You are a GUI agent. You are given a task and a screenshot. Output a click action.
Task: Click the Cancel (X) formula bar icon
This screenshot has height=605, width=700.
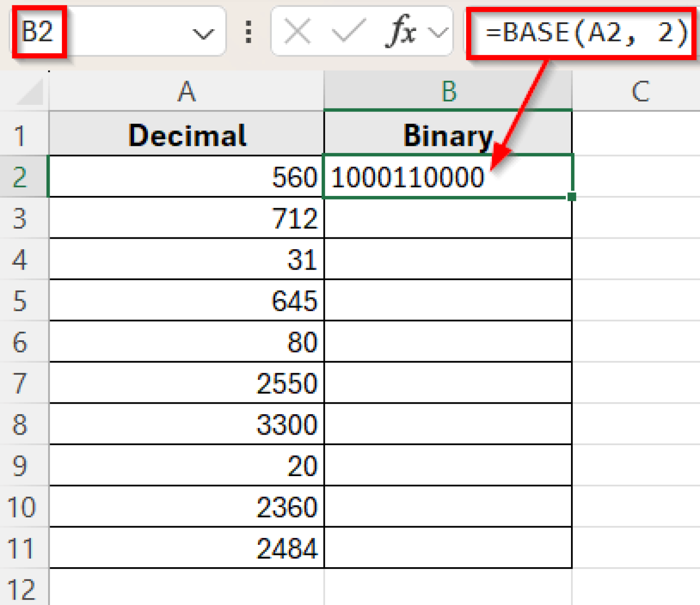point(297,32)
